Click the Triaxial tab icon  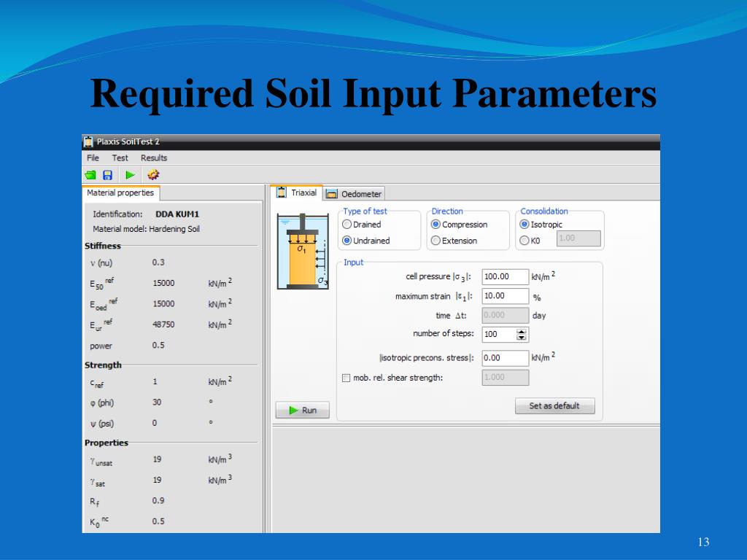click(282, 192)
